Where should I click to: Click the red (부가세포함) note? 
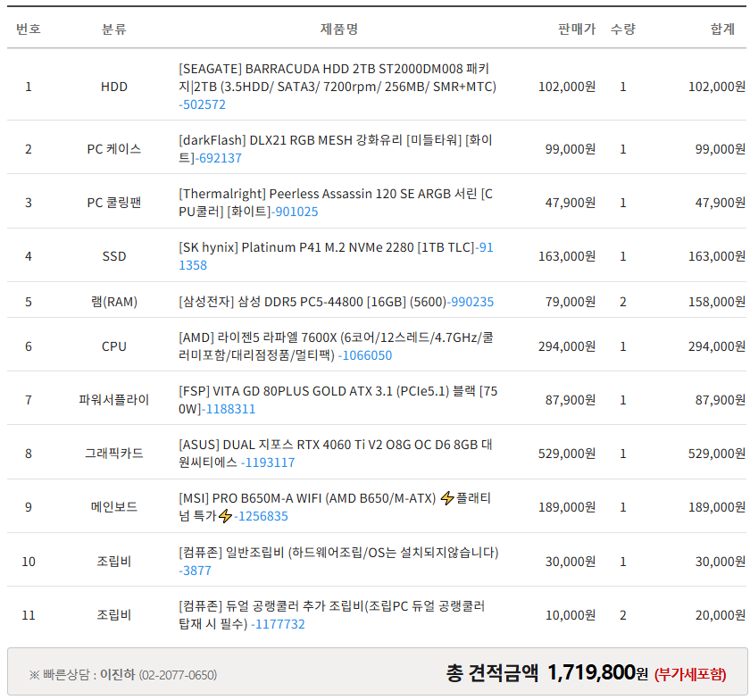click(690, 674)
